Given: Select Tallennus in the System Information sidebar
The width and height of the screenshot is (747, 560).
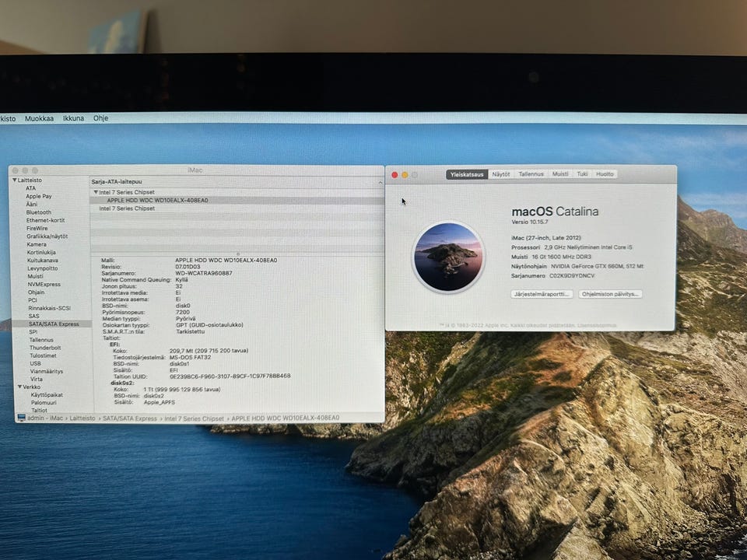Looking at the screenshot, I should point(41,340).
